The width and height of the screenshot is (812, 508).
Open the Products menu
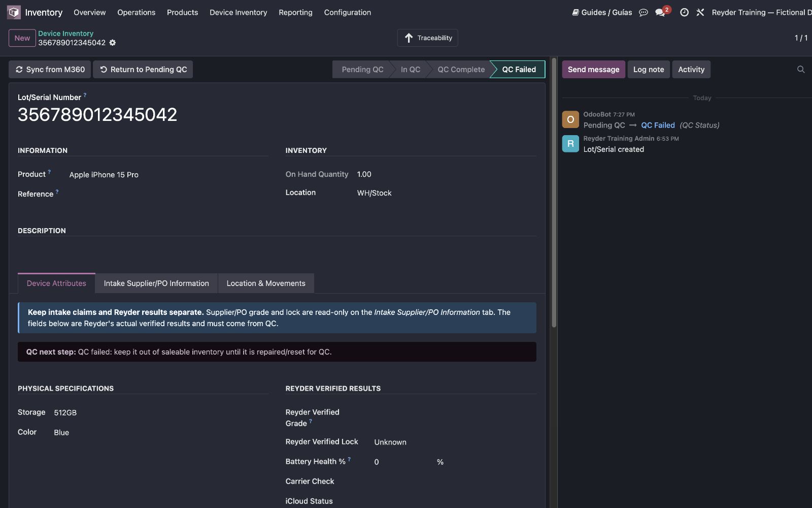(x=183, y=12)
